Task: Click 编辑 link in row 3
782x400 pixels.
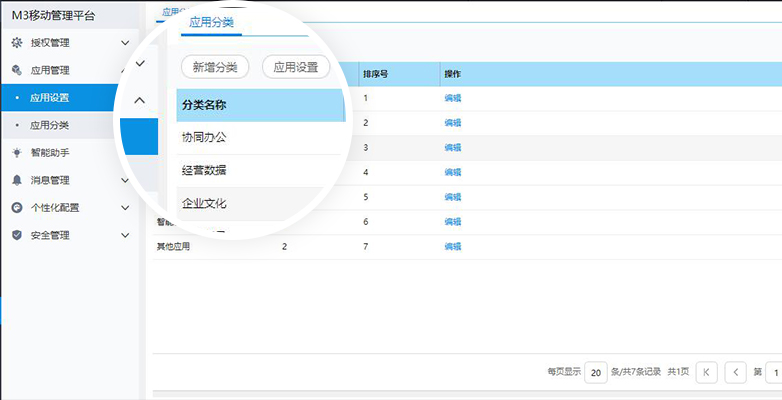Action: tap(453, 148)
